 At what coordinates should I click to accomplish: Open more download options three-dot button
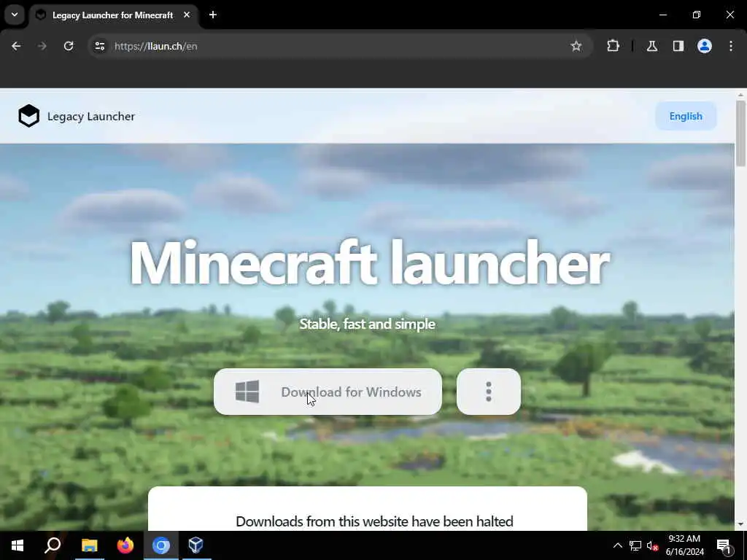[x=488, y=392]
